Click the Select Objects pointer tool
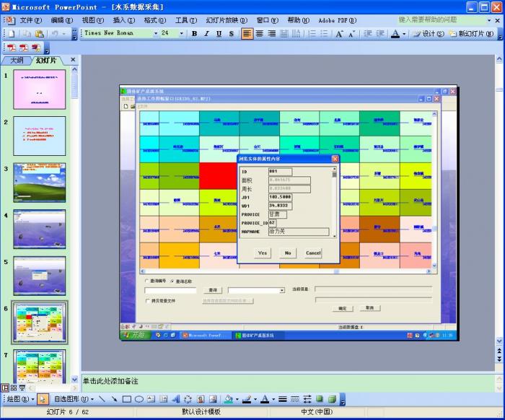The width and height of the screenshot is (505, 420). [43, 399]
